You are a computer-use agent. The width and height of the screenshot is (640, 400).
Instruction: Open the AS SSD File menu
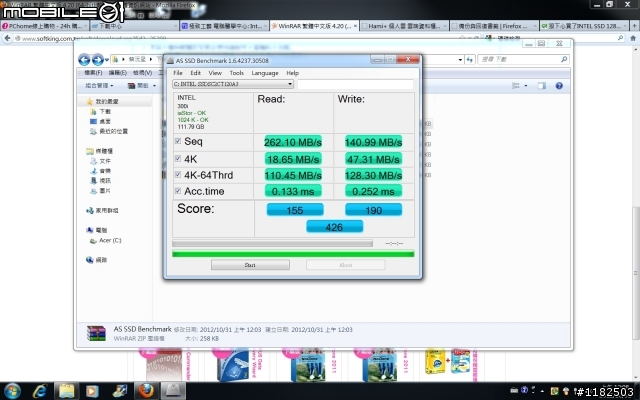178,73
